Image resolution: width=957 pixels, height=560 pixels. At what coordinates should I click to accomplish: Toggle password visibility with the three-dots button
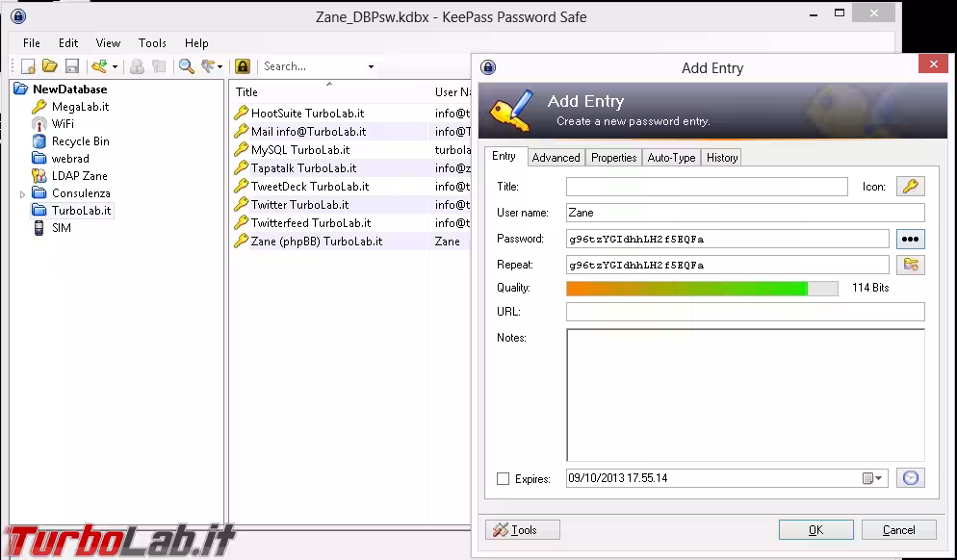pyautogui.click(x=909, y=238)
